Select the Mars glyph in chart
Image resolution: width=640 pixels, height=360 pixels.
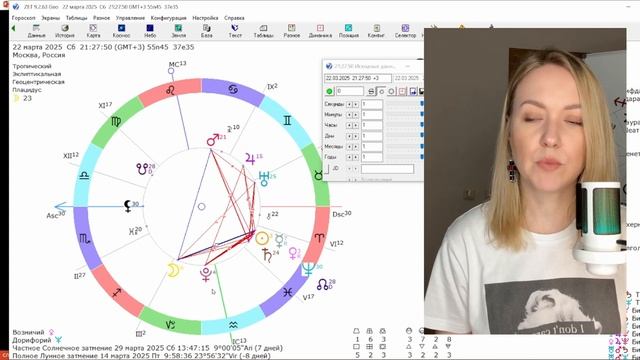click(x=213, y=140)
